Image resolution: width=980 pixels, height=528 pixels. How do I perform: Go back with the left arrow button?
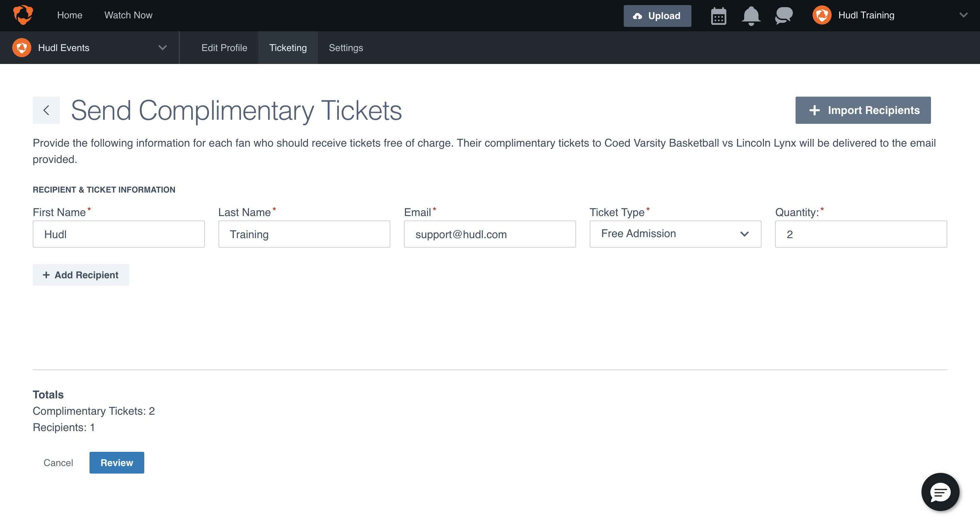[46, 110]
